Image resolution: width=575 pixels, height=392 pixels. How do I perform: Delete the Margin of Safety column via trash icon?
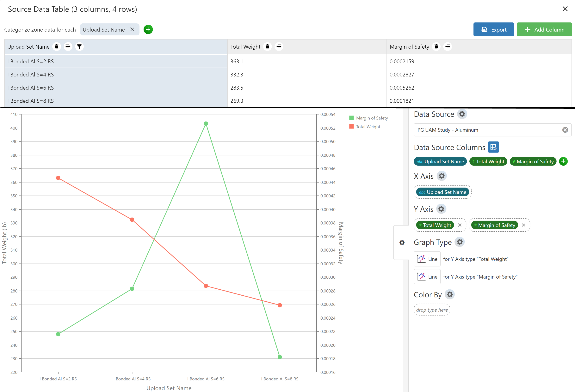point(436,46)
